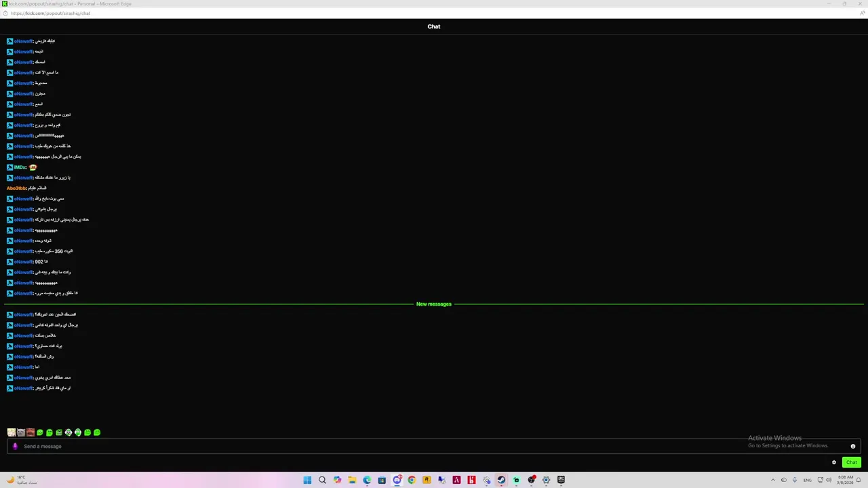Click the kick.com popout URL in address bar

point(50,13)
